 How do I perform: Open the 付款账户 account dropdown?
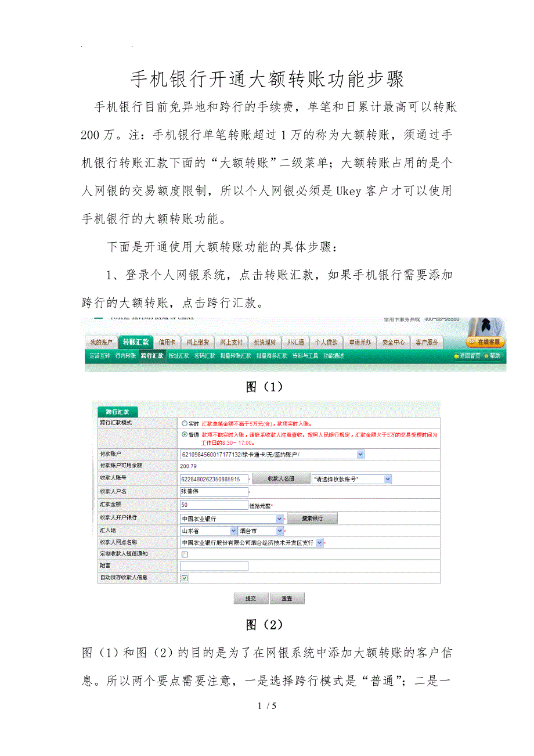pyautogui.click(x=360, y=454)
